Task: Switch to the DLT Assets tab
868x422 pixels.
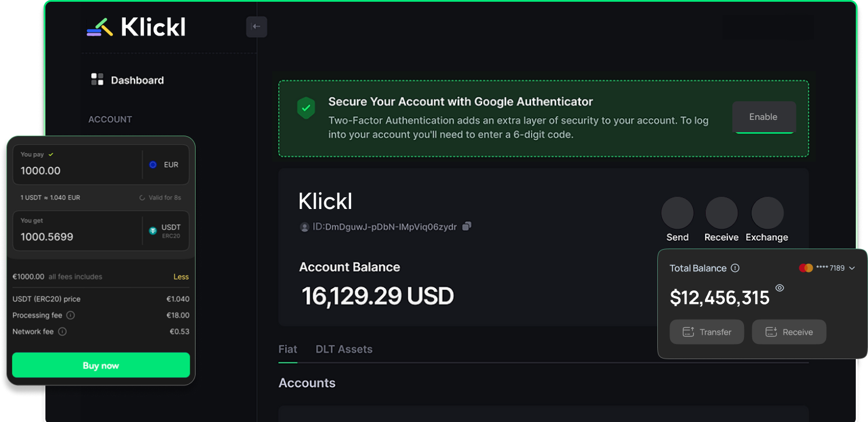Action: (x=344, y=349)
